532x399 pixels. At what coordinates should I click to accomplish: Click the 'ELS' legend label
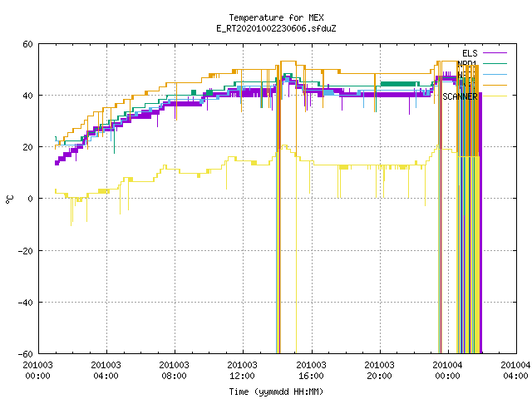pyautogui.click(x=470, y=53)
